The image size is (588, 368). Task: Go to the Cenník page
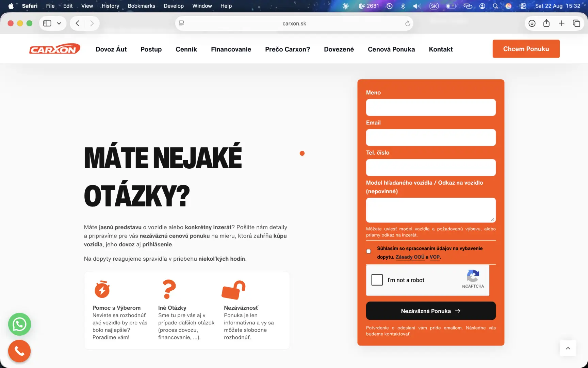click(x=186, y=49)
